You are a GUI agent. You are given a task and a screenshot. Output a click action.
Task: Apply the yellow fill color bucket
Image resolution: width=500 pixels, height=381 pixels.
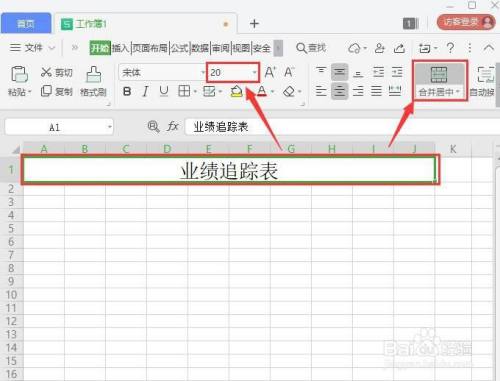click(x=236, y=91)
